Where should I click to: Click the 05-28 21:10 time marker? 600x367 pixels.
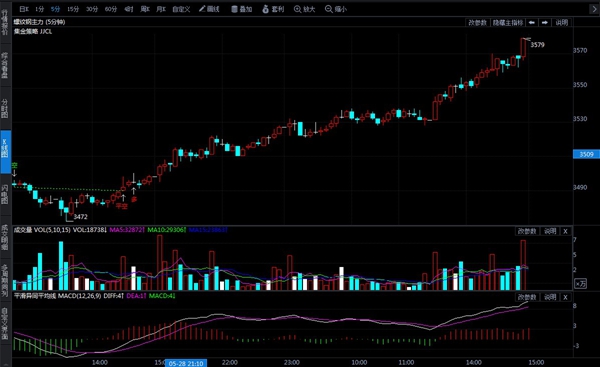click(186, 363)
